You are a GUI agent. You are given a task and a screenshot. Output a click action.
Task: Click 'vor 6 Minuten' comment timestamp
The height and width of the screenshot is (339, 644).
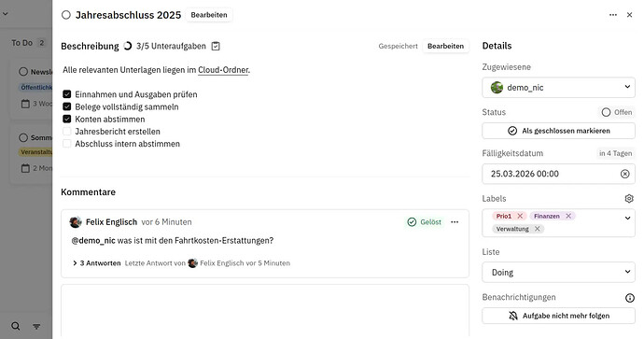(166, 222)
